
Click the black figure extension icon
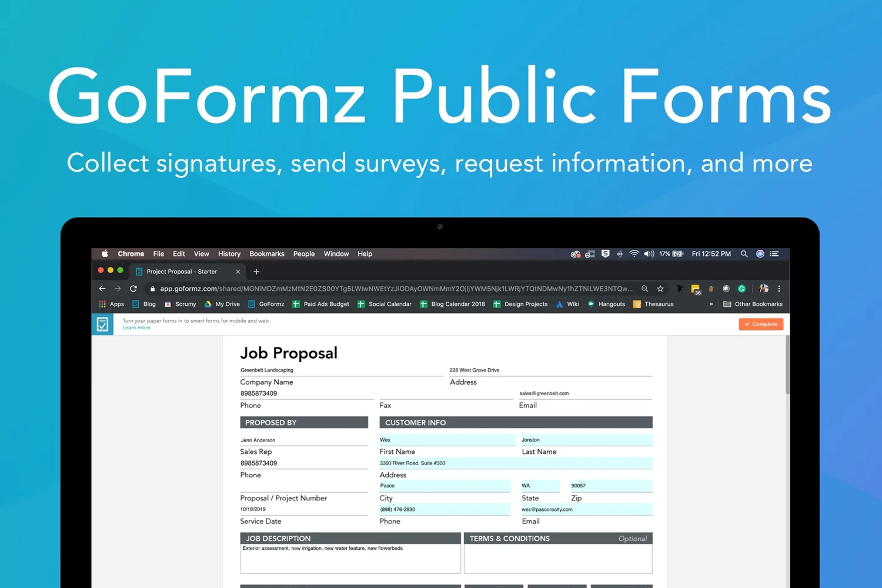tap(680, 289)
